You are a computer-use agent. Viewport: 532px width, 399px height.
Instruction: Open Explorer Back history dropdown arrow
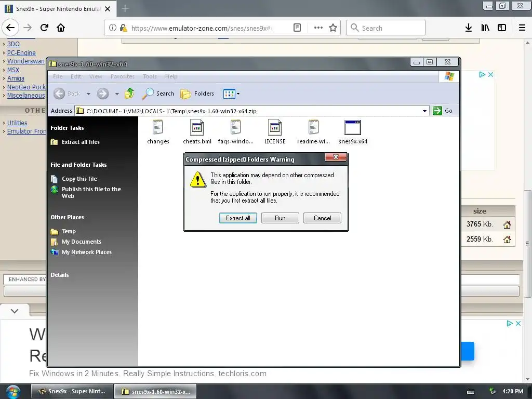click(88, 94)
